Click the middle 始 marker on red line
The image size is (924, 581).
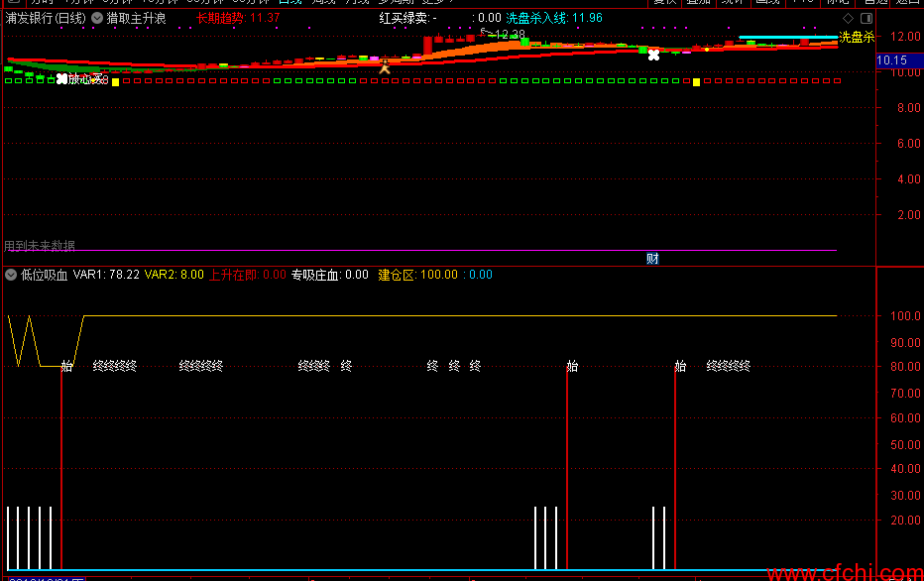[x=572, y=367]
